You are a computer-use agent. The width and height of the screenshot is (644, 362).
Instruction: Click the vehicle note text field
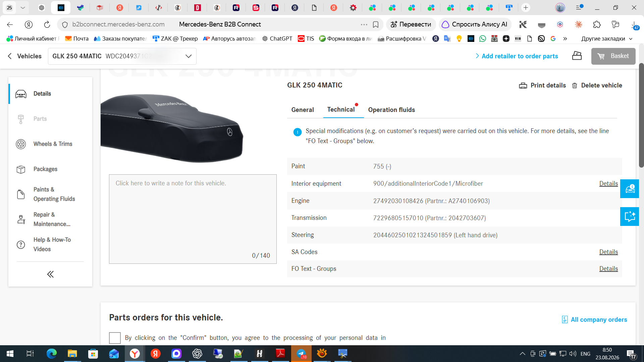click(193, 219)
